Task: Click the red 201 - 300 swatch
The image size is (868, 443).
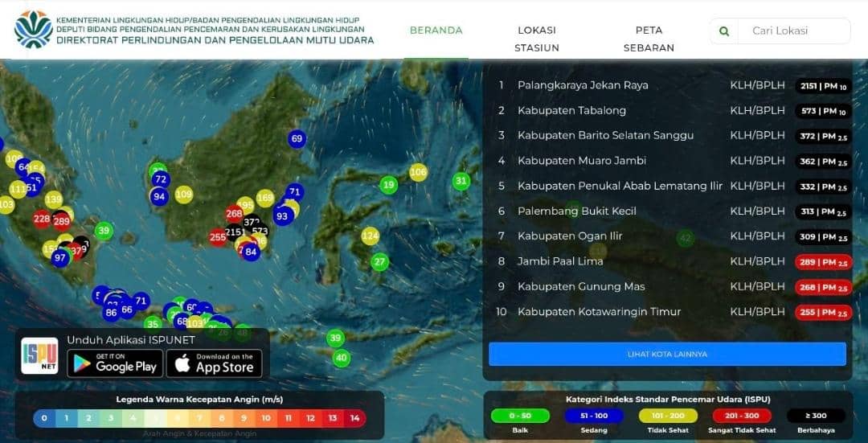Action: coord(742,416)
